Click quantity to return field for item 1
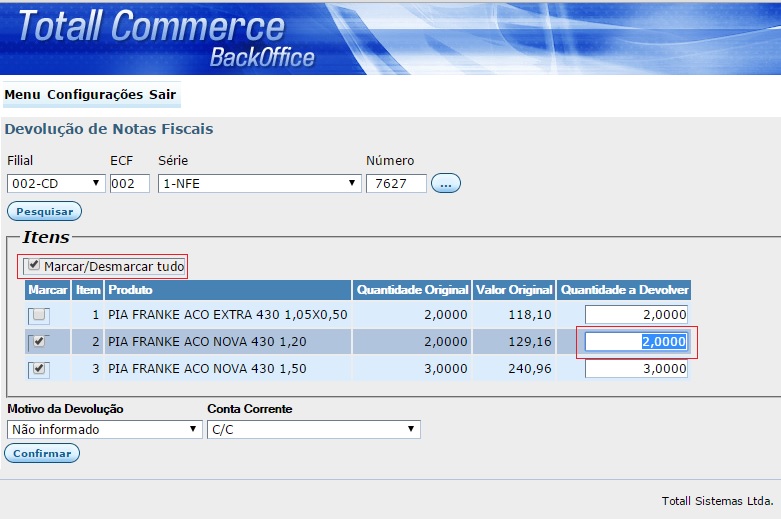 [x=636, y=315]
